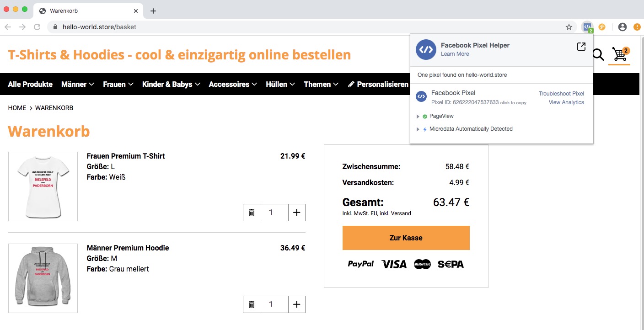Increase the T-Shirt quantity with plus
This screenshot has width=644, height=330.
pos(297,213)
